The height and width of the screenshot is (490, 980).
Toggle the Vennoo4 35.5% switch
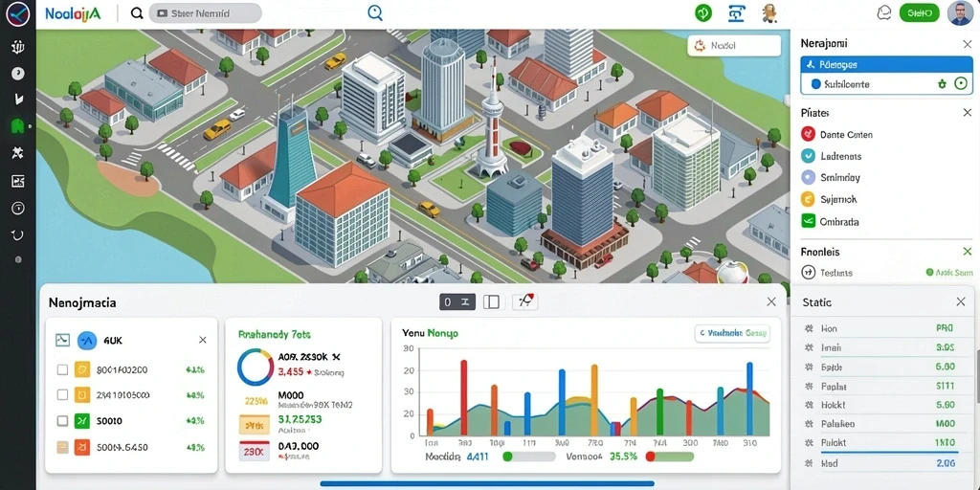(669, 457)
